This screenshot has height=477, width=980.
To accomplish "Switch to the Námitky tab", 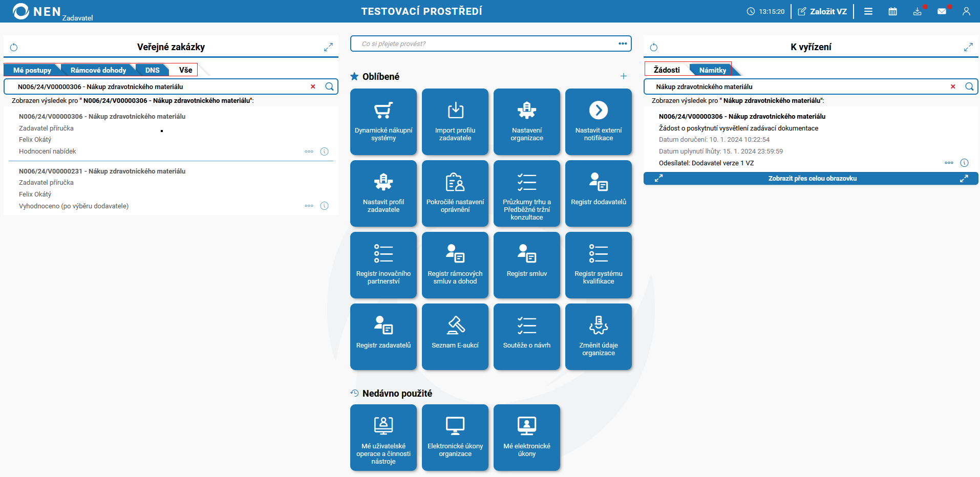I will coord(712,70).
